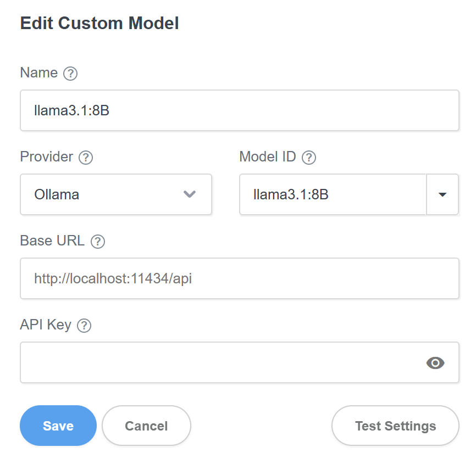This screenshot has height=464, width=476.
Task: Focus the empty API Key field
Action: [x=220, y=363]
